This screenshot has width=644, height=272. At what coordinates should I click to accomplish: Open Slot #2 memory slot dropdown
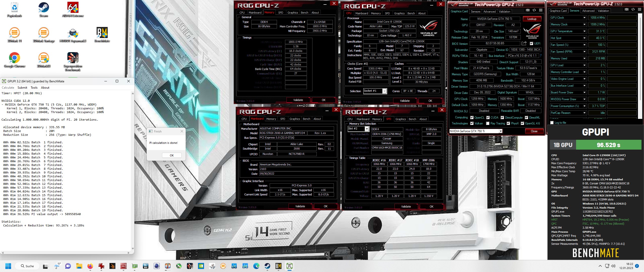pos(358,129)
